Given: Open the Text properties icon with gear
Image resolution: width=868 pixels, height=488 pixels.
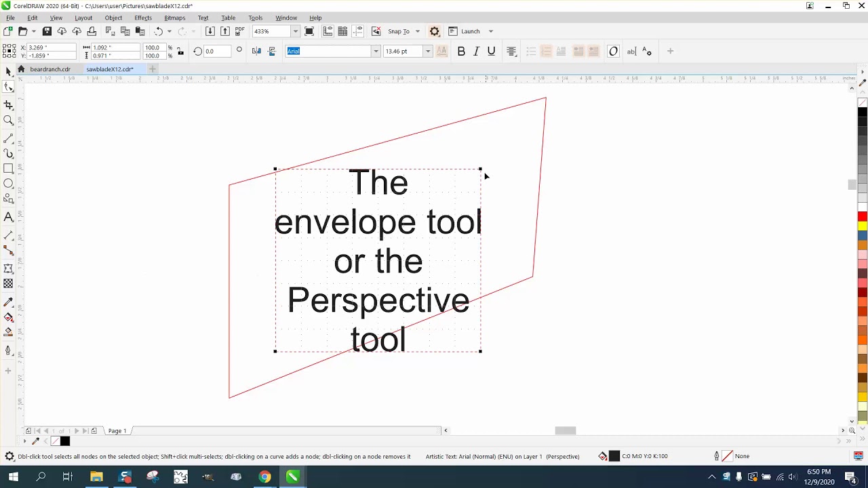Looking at the screenshot, I should coord(647,52).
